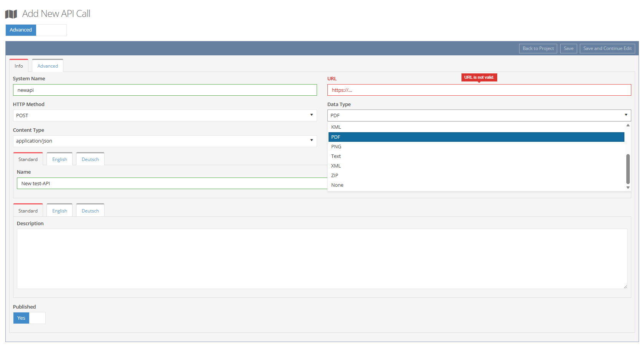Image resolution: width=644 pixels, height=347 pixels.
Task: Open the HTTP Method dropdown
Action: pos(164,116)
